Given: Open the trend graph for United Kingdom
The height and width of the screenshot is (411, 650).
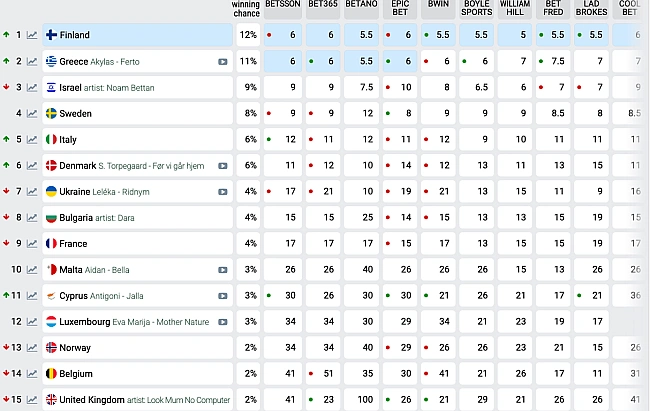Looking at the screenshot, I should pos(32,399).
